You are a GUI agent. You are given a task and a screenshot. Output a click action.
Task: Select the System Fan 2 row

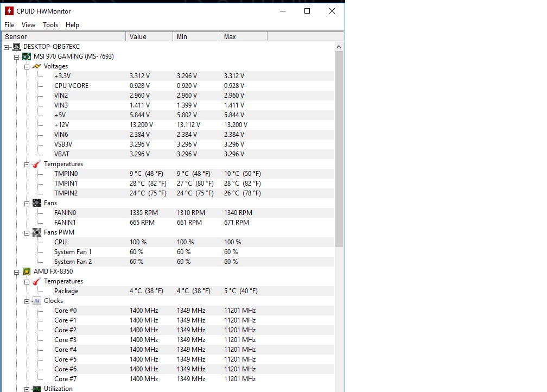pyautogui.click(x=194, y=262)
